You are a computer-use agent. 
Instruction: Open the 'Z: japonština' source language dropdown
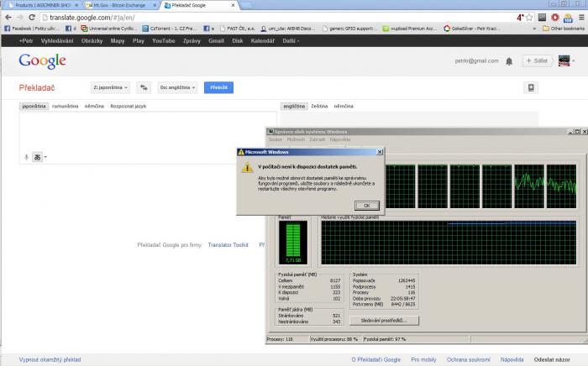tap(110, 87)
